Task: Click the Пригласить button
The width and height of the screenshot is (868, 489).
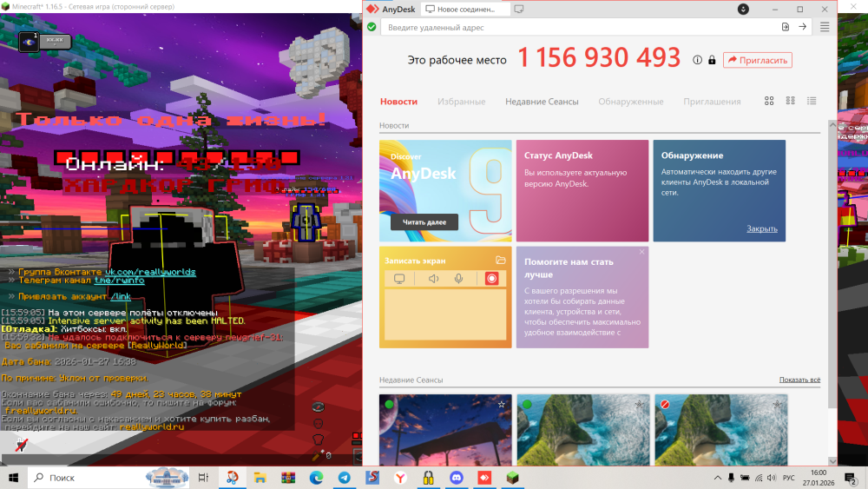Action: click(757, 60)
